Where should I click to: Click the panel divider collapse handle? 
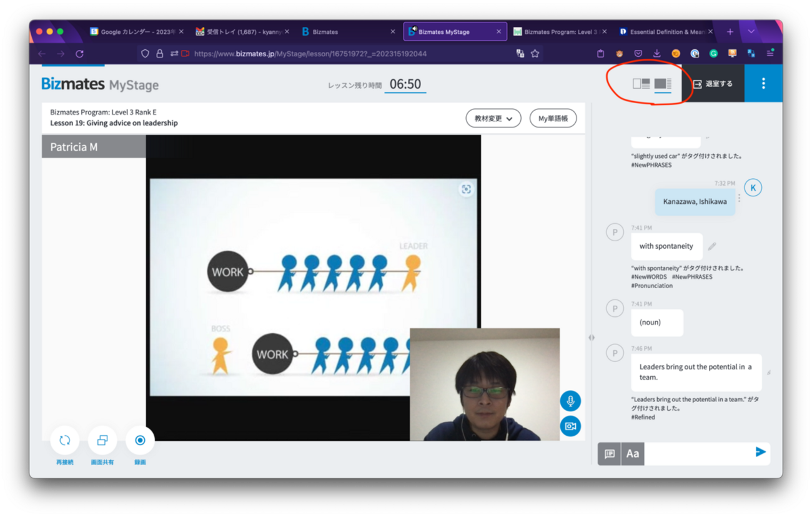tap(592, 338)
